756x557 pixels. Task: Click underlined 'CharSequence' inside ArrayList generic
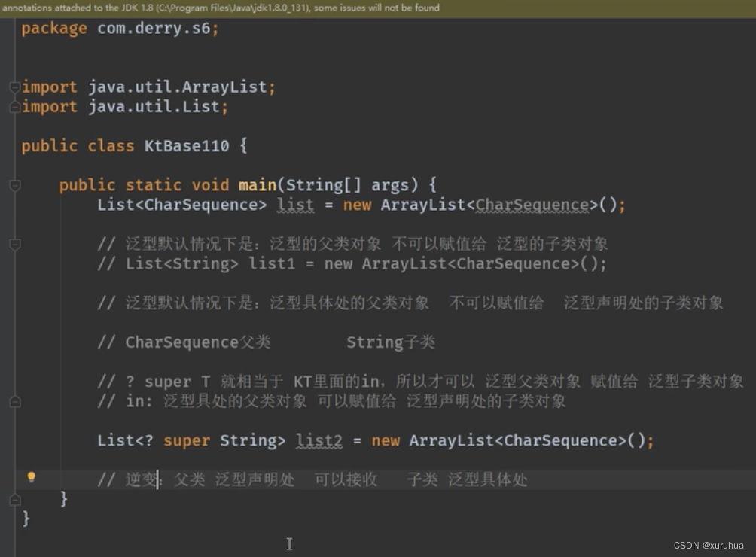(532, 205)
